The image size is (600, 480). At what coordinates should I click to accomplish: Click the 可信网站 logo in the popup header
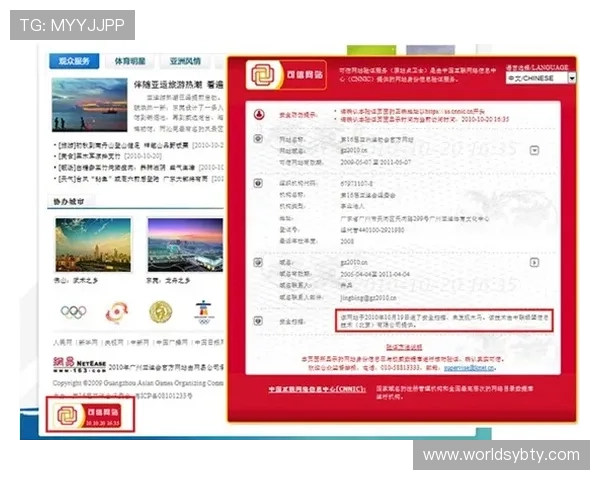tap(286, 75)
